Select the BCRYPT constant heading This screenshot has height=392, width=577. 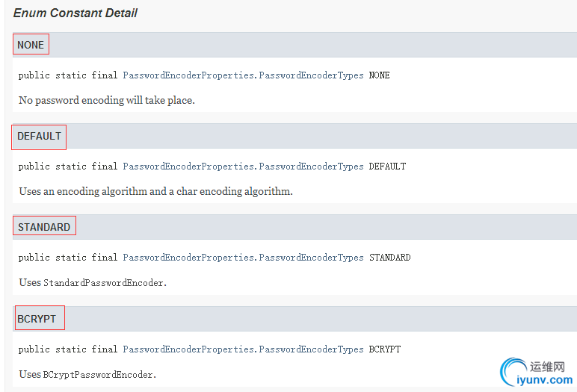(37, 319)
